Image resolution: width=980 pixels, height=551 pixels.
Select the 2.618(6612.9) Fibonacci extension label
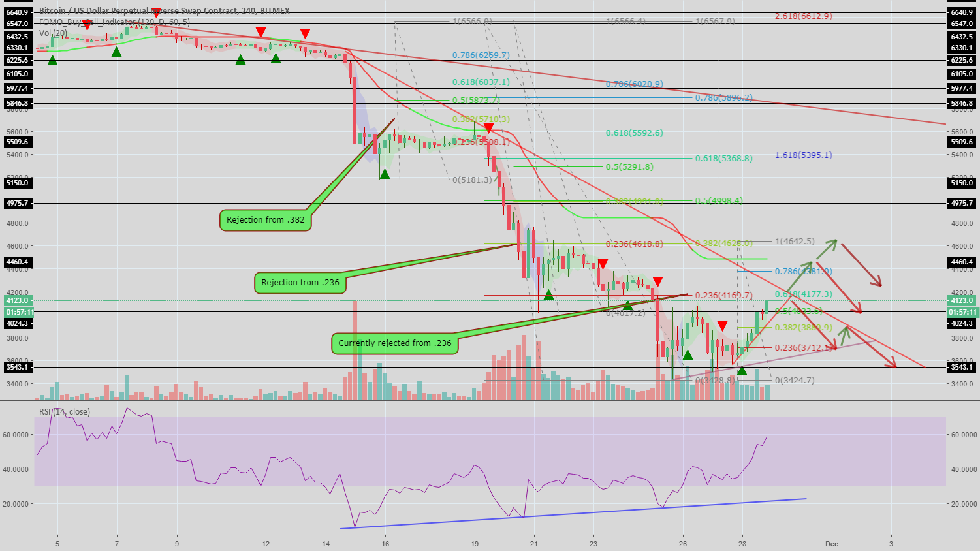point(803,16)
